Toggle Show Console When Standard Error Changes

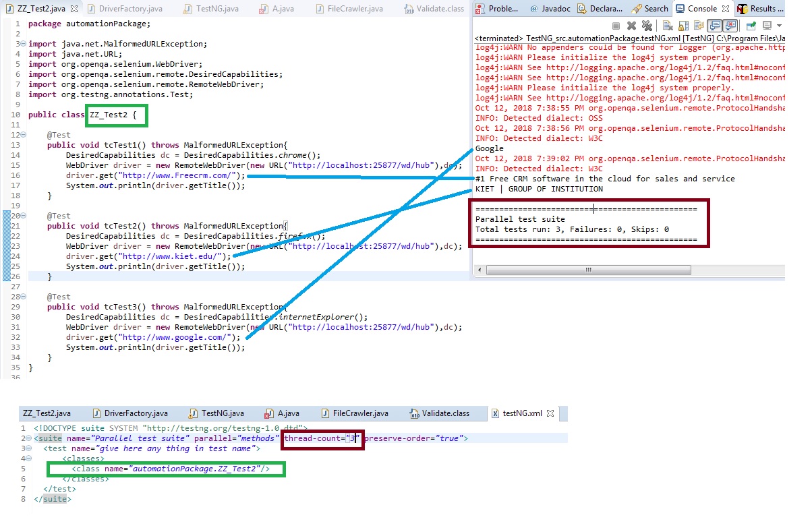pyautogui.click(x=731, y=25)
